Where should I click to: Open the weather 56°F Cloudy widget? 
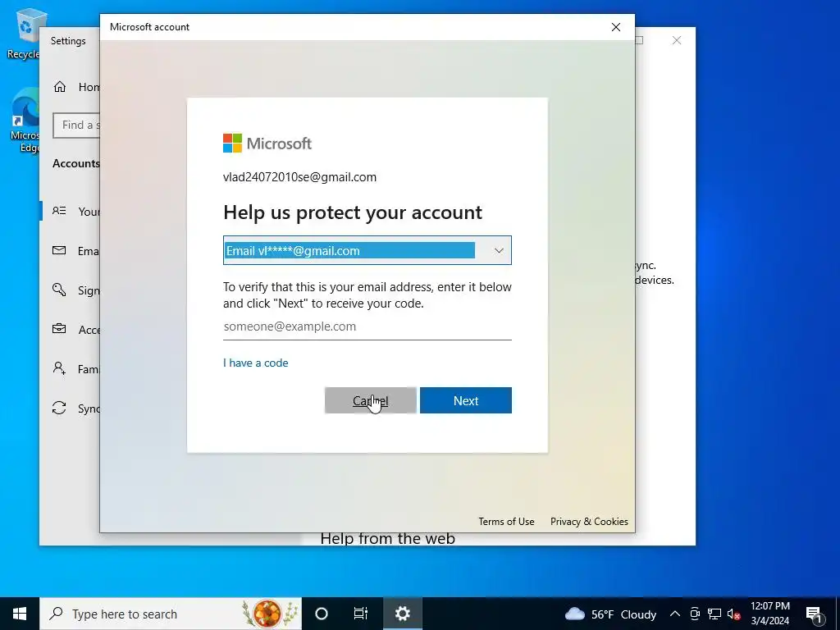point(610,614)
